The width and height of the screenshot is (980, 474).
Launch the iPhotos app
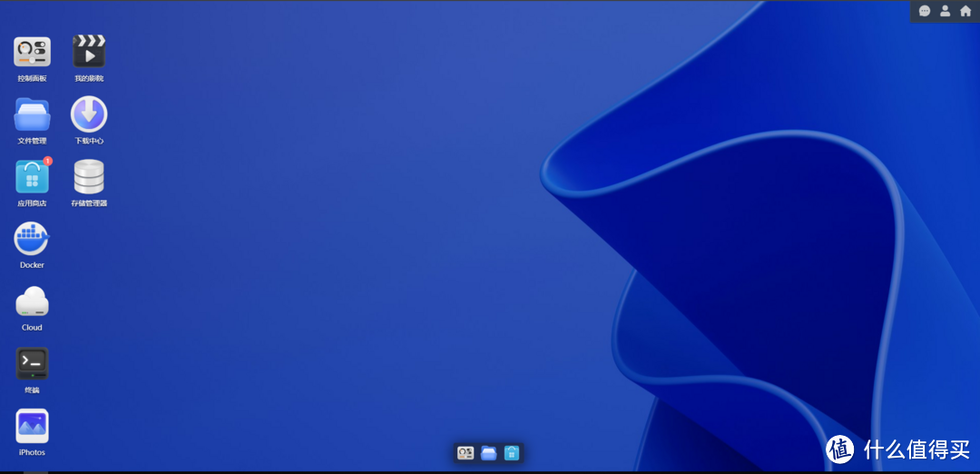click(x=32, y=426)
